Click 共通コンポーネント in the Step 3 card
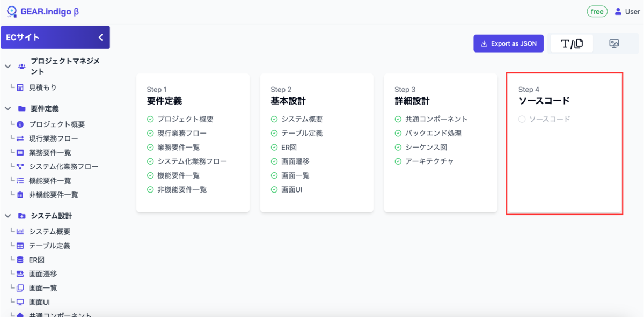Image resolution: width=644 pixels, height=317 pixels. tap(436, 119)
